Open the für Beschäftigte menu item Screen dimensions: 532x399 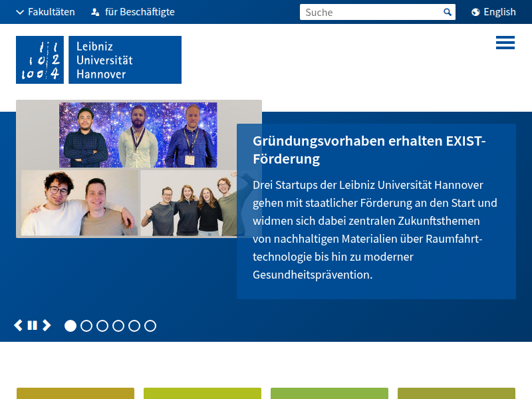[140, 12]
